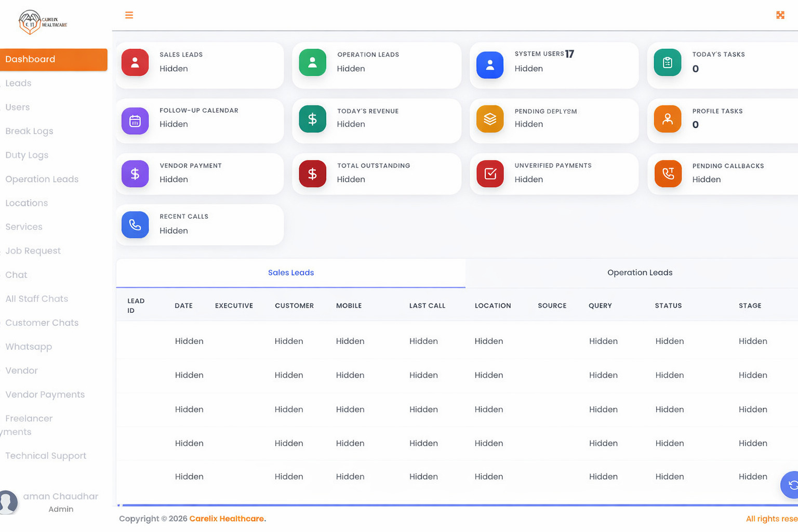This screenshot has height=532, width=798.
Task: Click the fullscreen expand icon
Action: [x=780, y=15]
